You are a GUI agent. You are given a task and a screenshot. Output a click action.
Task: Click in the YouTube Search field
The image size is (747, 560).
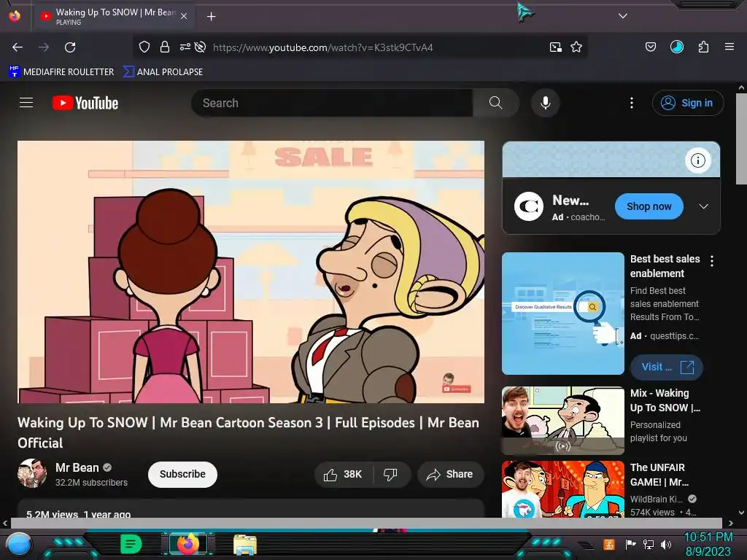[x=332, y=103]
